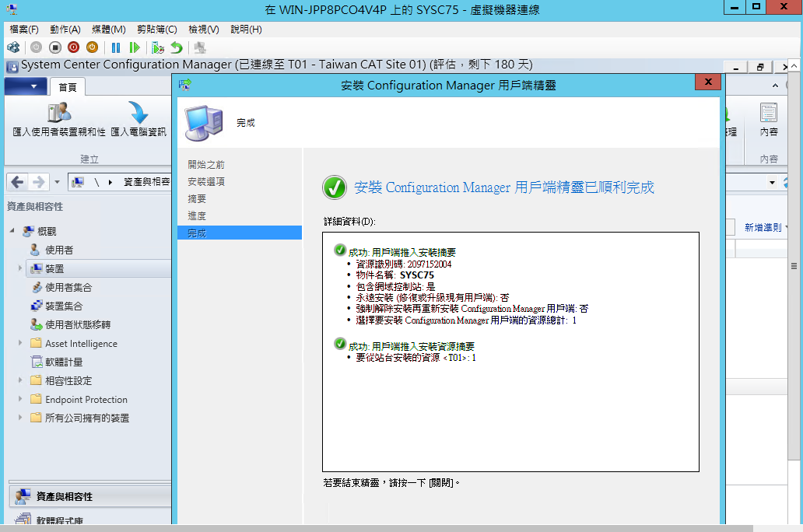This screenshot has width=803, height=532.
Task: Click the Configuration Manager console title icon
Action: click(x=12, y=67)
